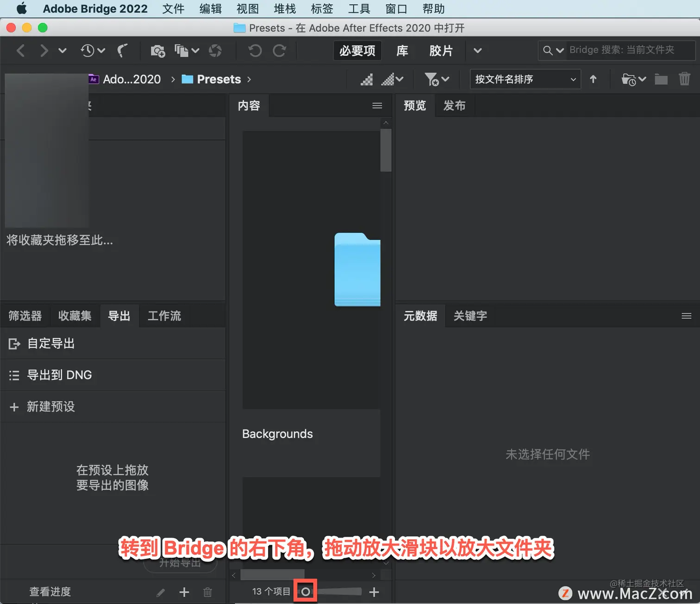Expand the chevron after Presets
700x604 pixels.
249,79
